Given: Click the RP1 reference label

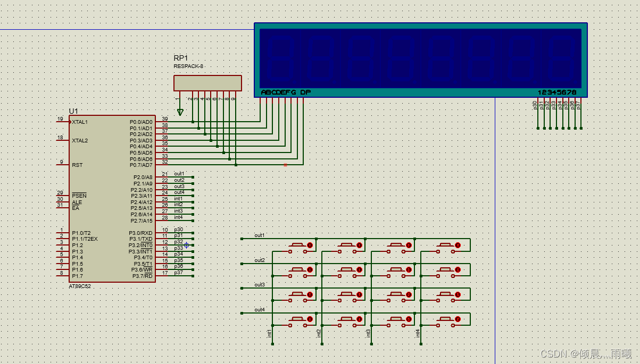Looking at the screenshot, I should pyautogui.click(x=181, y=58).
